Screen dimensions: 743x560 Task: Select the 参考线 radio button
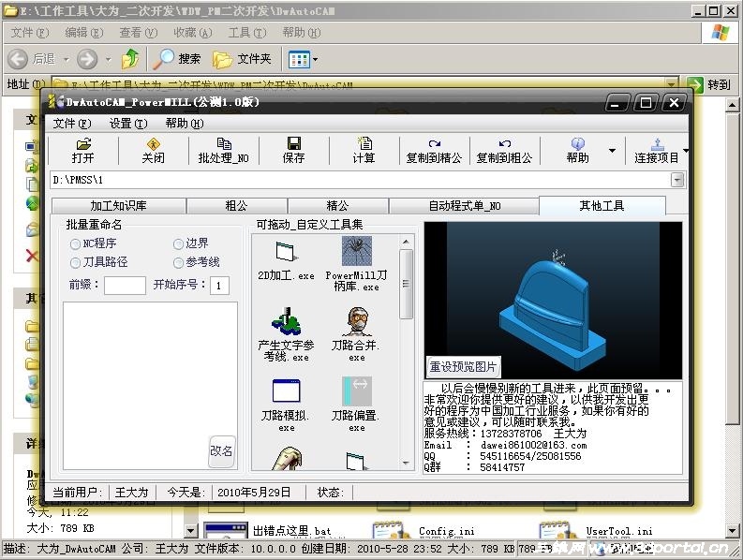178,262
